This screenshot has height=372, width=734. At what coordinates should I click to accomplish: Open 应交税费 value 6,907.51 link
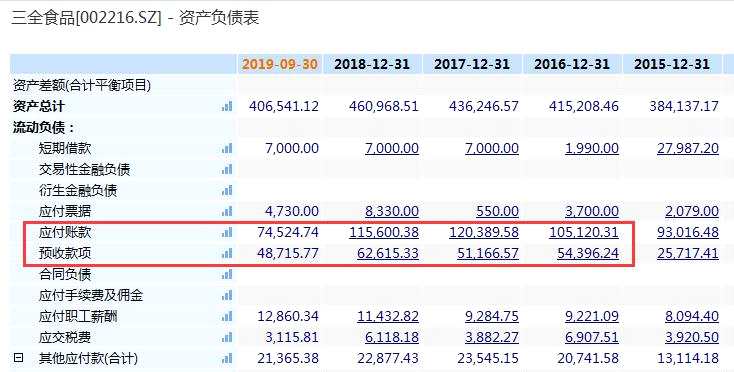point(592,338)
